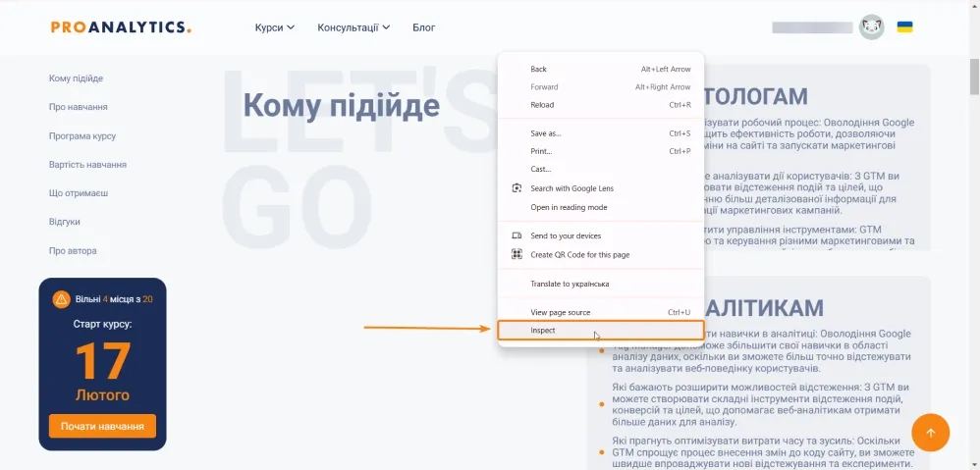Go to Про навчання section
The image size is (980, 470).
(79, 107)
